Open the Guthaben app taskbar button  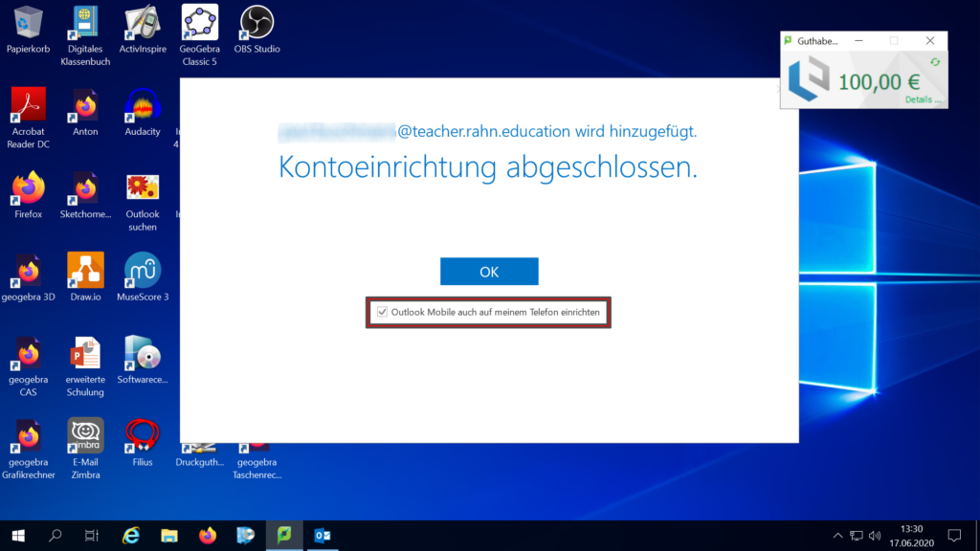click(284, 536)
